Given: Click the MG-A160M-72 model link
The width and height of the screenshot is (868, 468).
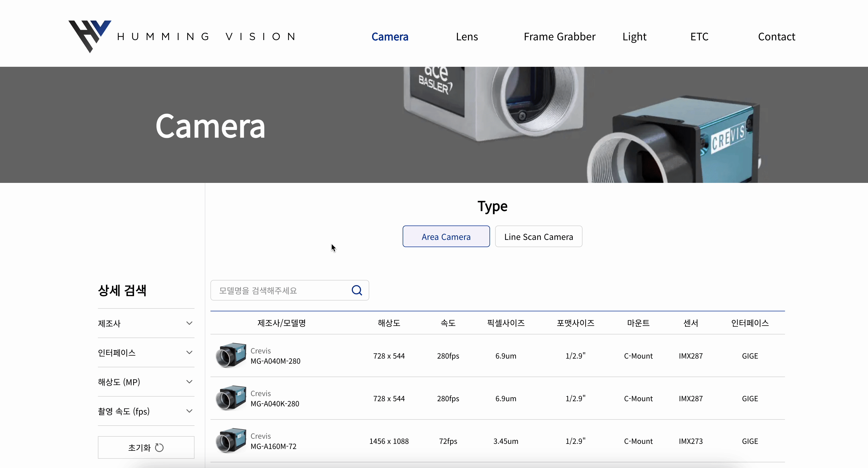Looking at the screenshot, I should 273,446.
